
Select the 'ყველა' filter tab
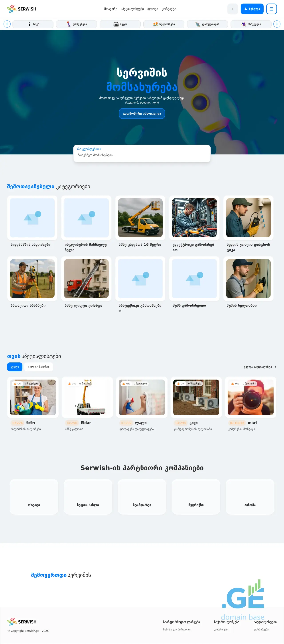point(15,367)
